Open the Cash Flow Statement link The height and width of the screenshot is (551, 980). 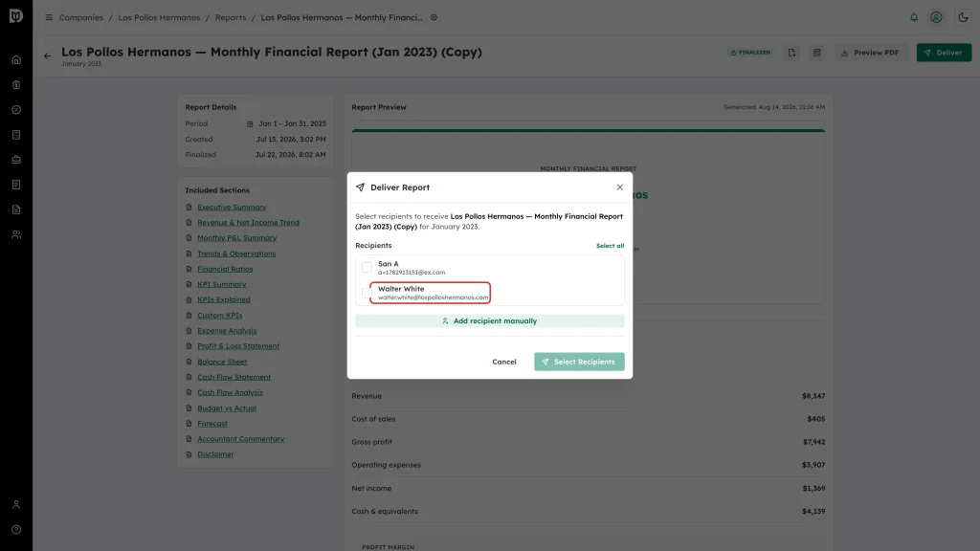point(234,377)
